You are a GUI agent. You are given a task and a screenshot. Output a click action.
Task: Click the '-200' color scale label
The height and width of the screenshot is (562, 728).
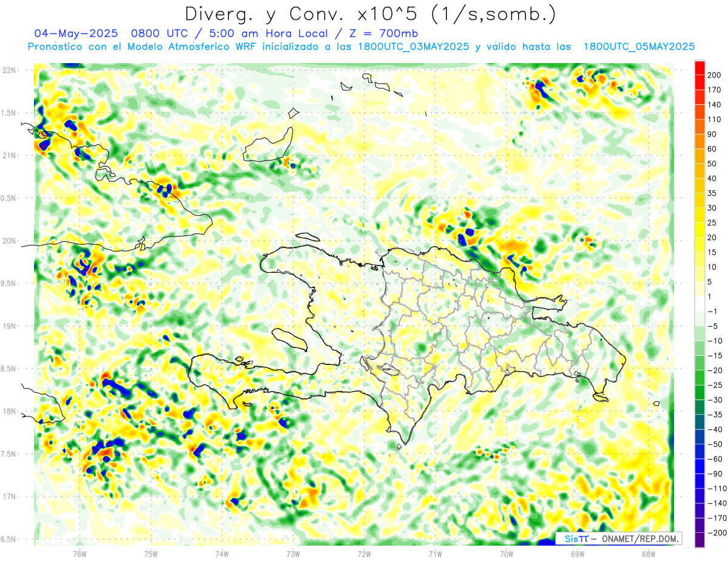click(716, 533)
